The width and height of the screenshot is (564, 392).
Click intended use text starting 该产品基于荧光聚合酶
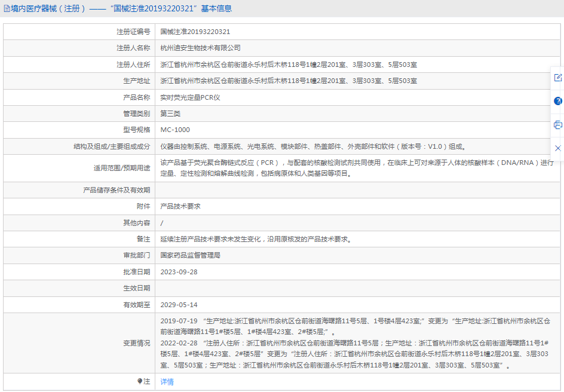pyautogui.click(x=357, y=168)
